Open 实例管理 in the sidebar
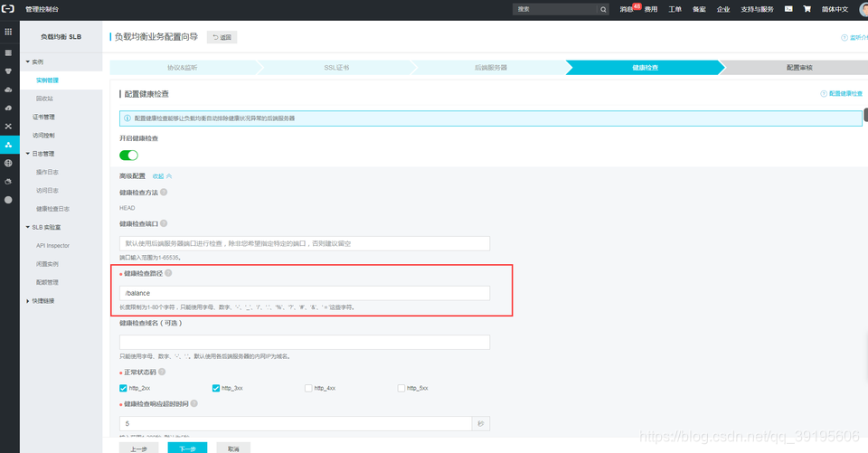Viewport: 868px width, 453px height. pos(48,80)
